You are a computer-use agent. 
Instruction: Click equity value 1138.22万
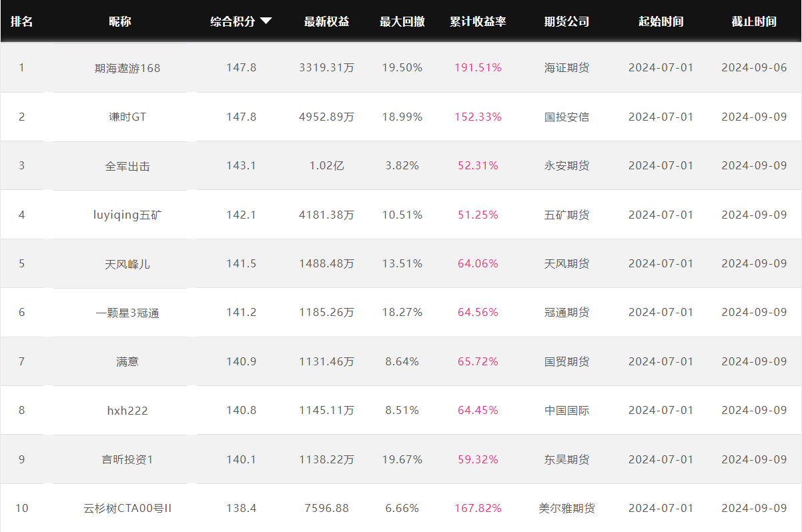[x=327, y=459]
